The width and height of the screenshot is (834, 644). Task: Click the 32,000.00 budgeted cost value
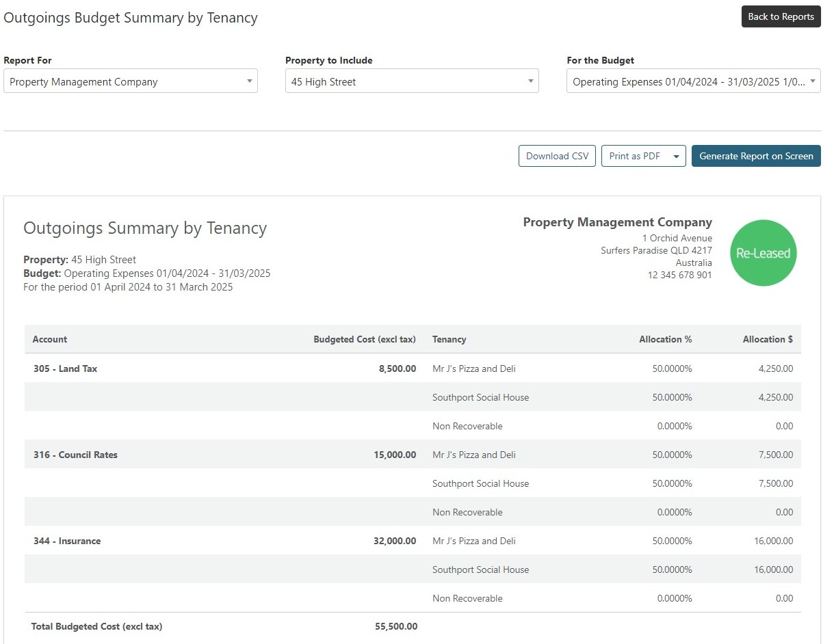point(395,541)
